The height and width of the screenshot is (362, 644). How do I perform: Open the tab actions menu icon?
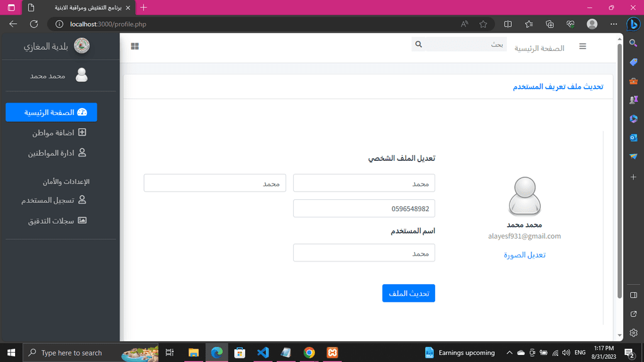click(11, 8)
